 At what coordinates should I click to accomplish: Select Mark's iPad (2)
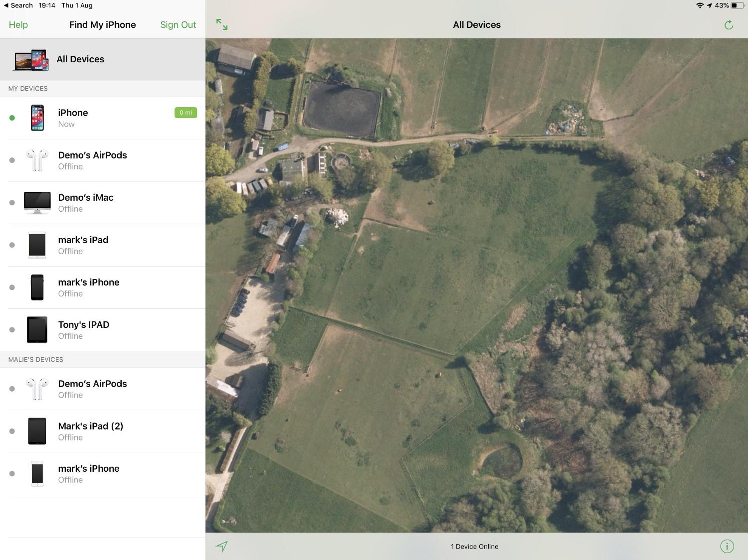coord(103,431)
